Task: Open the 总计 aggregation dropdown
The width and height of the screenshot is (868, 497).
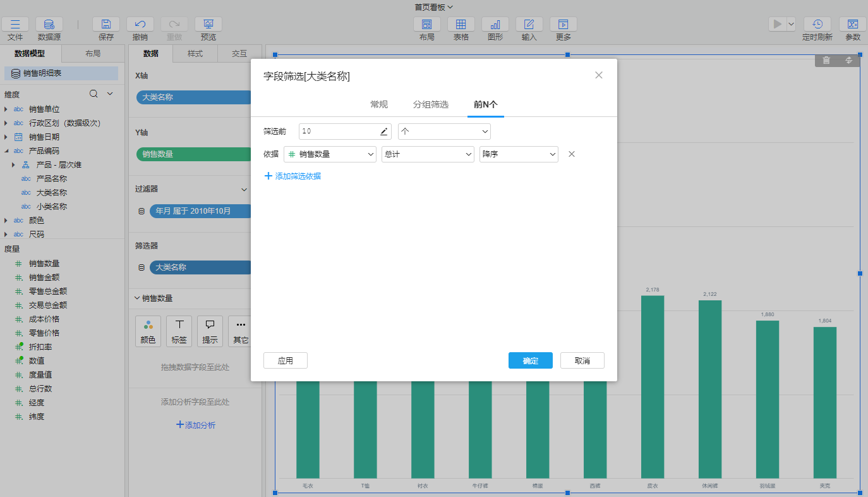Action: (428, 154)
